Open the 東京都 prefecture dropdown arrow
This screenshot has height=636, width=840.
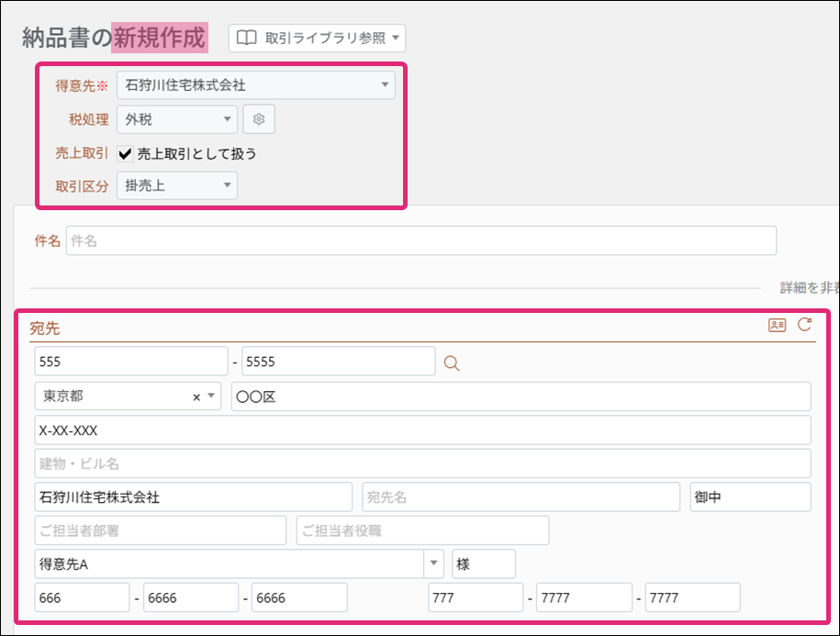211,396
